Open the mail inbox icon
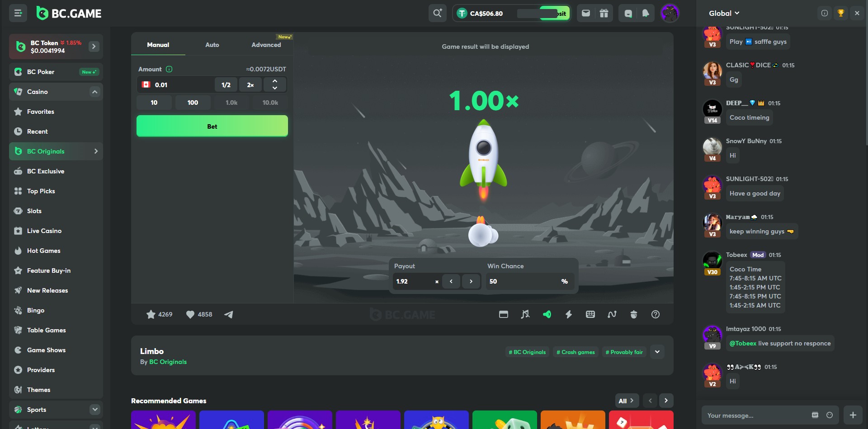This screenshot has height=429, width=868. 585,13
